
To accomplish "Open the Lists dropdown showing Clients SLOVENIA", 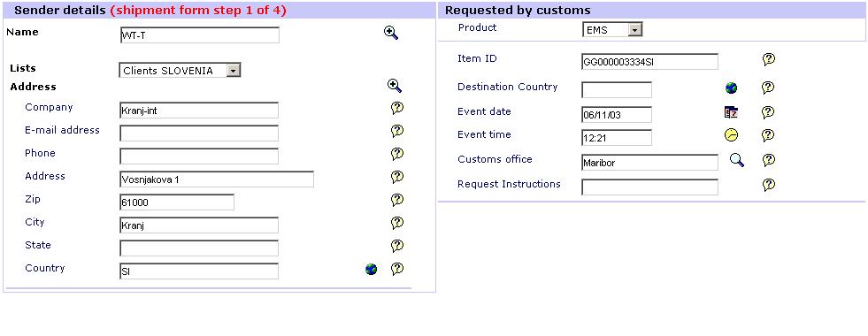I will [x=180, y=71].
